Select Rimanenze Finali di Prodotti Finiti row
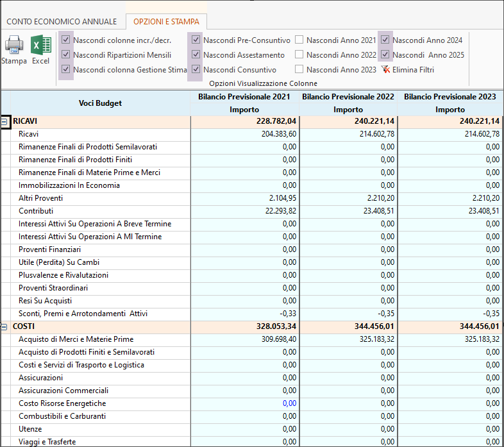 (75, 160)
